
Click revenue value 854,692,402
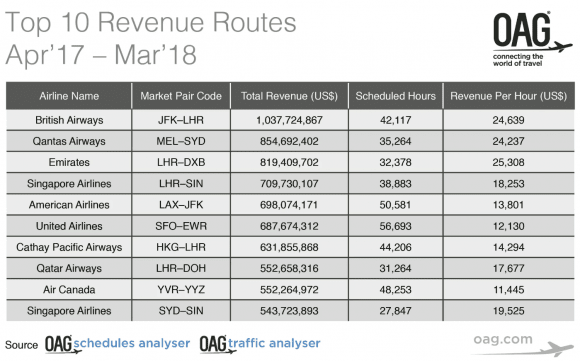click(x=289, y=141)
